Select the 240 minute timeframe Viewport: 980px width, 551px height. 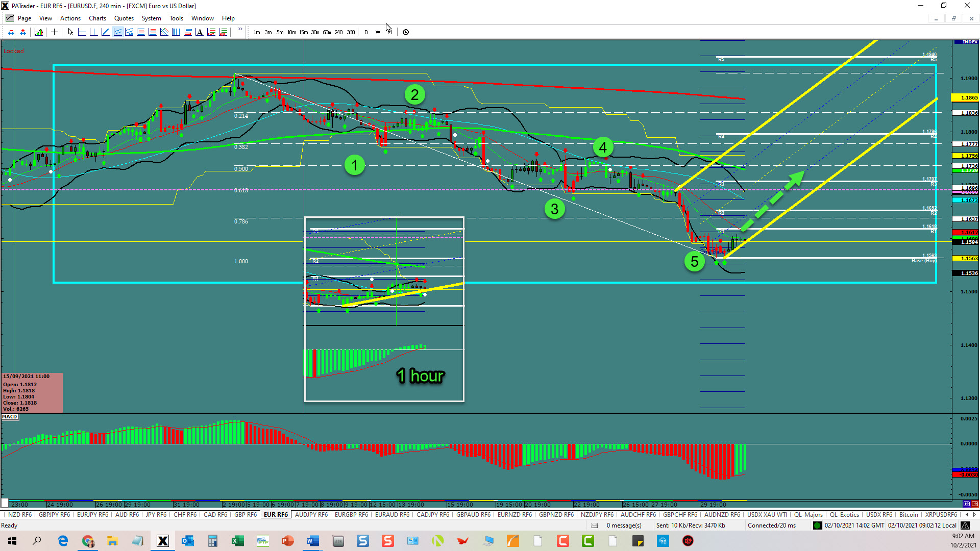tap(338, 32)
